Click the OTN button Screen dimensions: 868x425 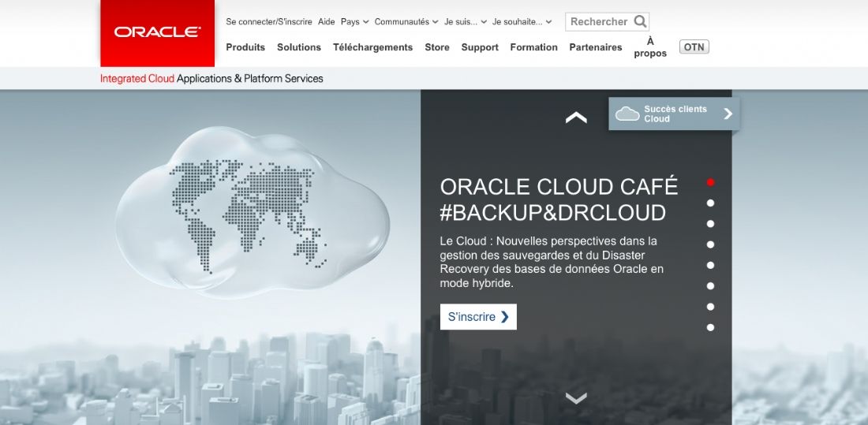coord(694,47)
